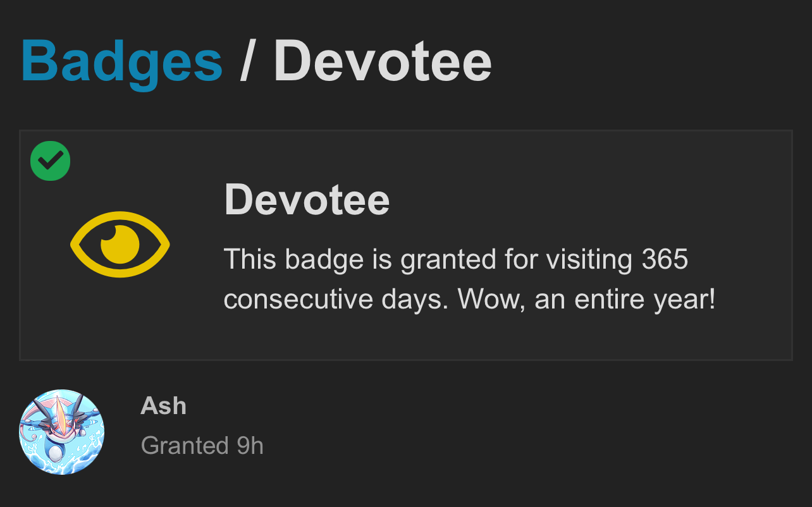Click the 9h relative time label
Image resolution: width=812 pixels, height=507 pixels.
[250, 446]
